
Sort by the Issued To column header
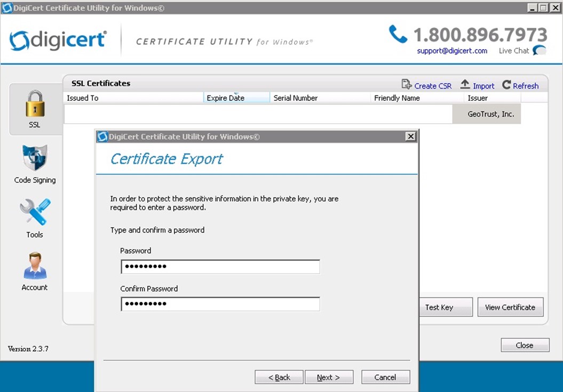point(133,98)
